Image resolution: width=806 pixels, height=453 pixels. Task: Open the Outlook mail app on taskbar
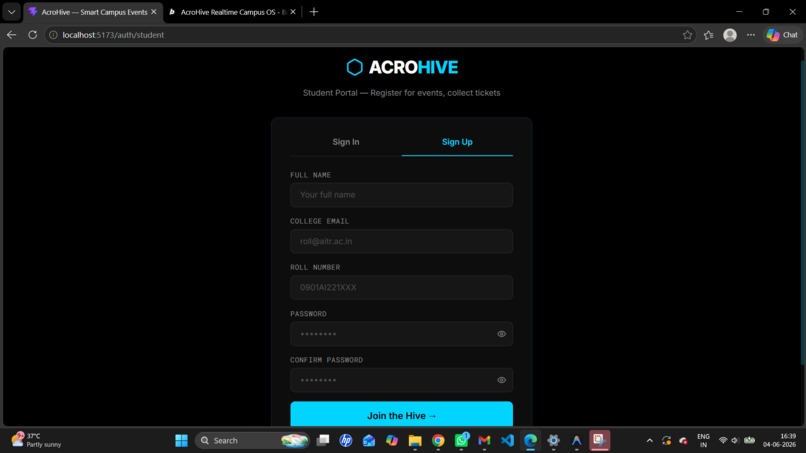tap(369, 441)
